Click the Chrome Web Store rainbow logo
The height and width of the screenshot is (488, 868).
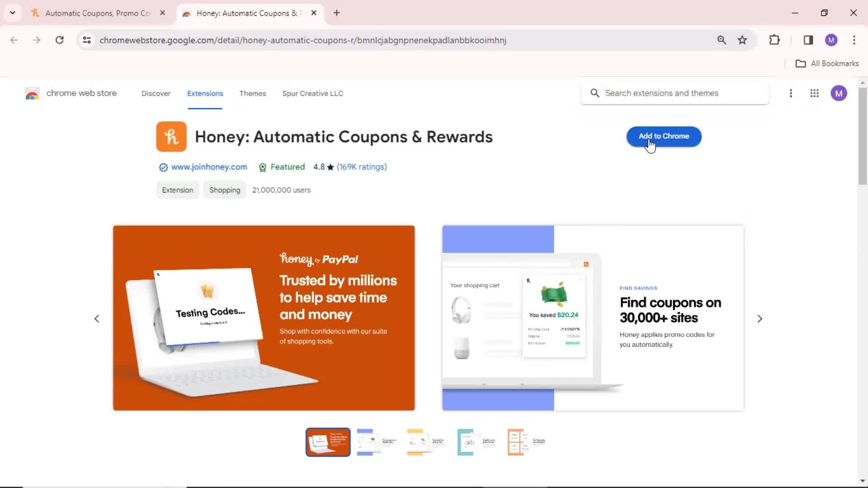32,94
